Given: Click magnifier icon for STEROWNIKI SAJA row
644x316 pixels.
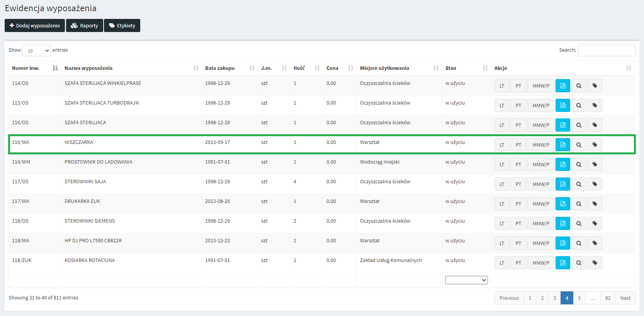Looking at the screenshot, I should [x=579, y=184].
